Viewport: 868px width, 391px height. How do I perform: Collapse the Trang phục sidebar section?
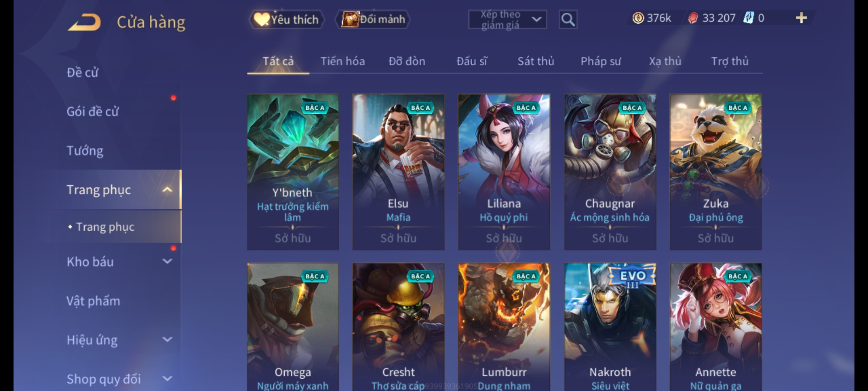[167, 190]
